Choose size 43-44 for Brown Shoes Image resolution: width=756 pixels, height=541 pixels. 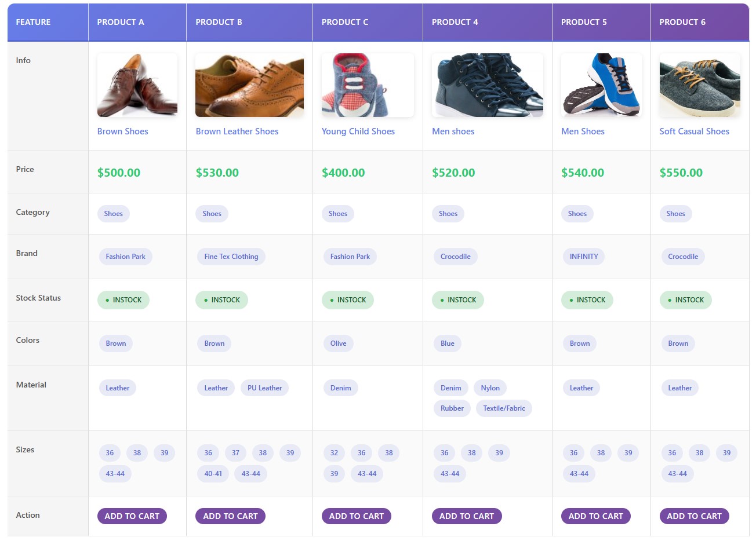click(x=115, y=473)
